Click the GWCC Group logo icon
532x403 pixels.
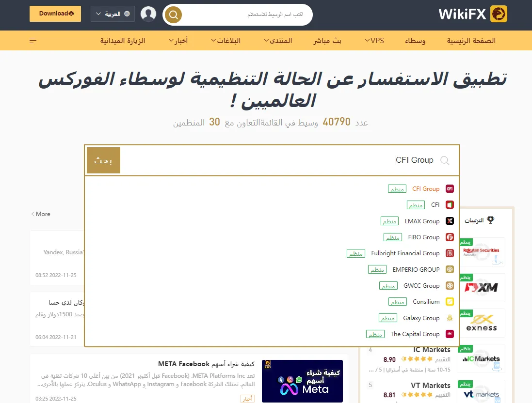point(450,286)
